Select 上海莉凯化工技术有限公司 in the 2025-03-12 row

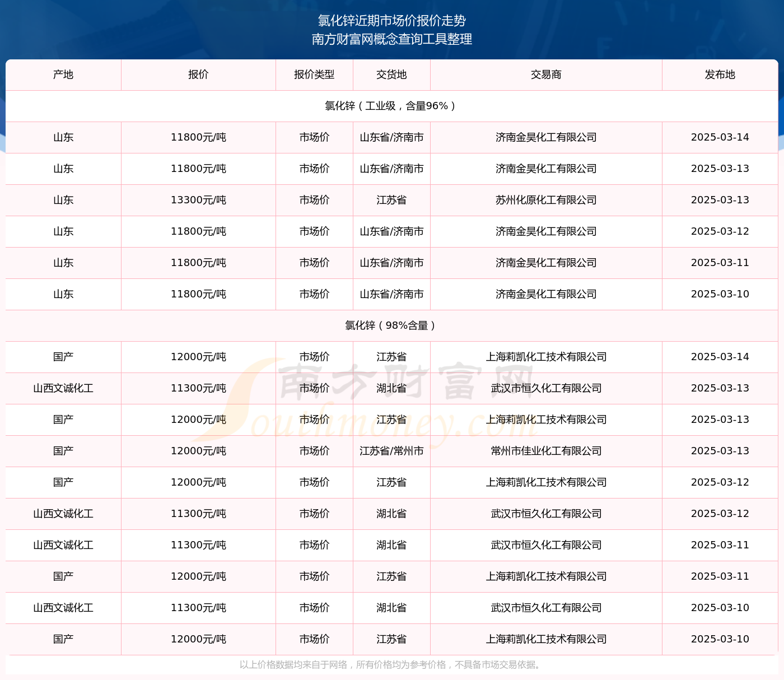[x=546, y=483]
